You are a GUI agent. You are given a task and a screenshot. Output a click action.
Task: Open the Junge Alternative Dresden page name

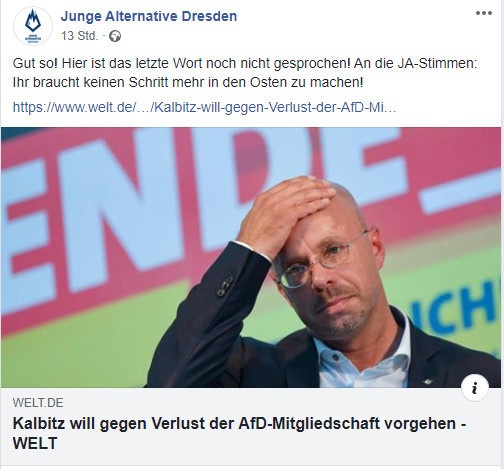pyautogui.click(x=149, y=16)
